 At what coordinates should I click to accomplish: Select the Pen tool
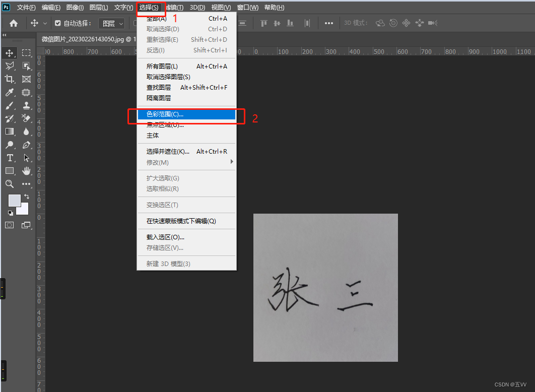click(26, 145)
